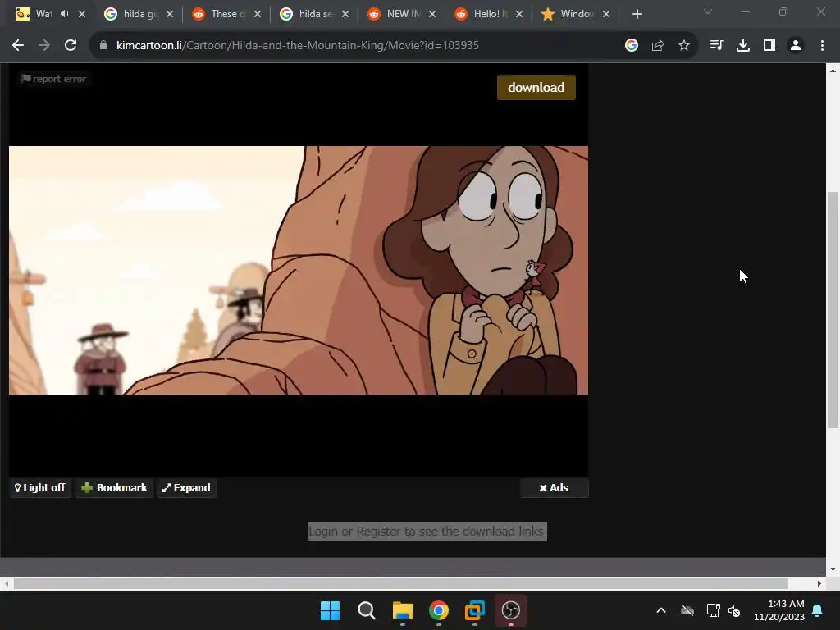Open Chrome profile menu

point(796,46)
